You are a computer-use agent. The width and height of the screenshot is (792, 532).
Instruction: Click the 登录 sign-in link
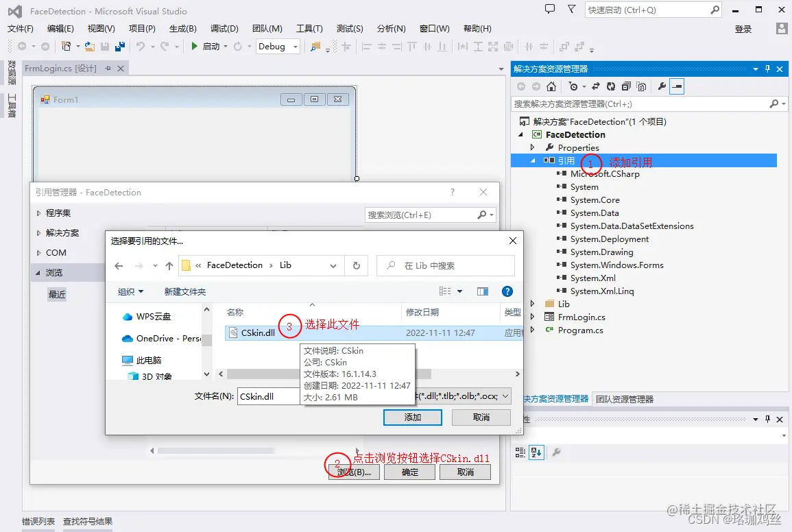743,29
